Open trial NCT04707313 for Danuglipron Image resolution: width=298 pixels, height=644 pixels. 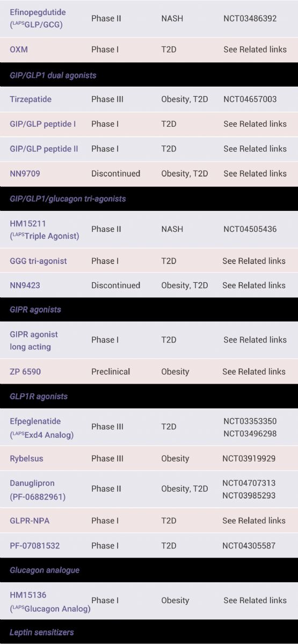(x=249, y=483)
